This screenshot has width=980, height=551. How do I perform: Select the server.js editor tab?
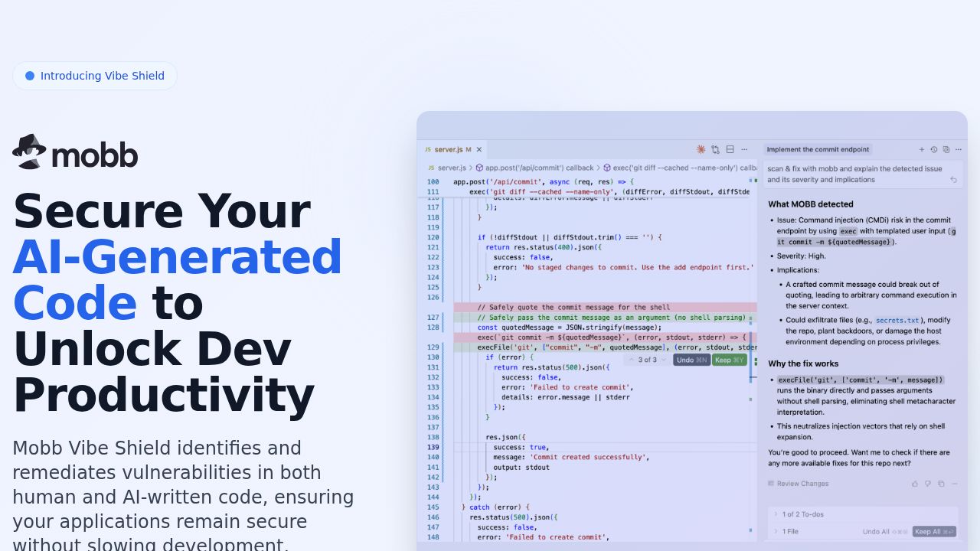point(453,149)
